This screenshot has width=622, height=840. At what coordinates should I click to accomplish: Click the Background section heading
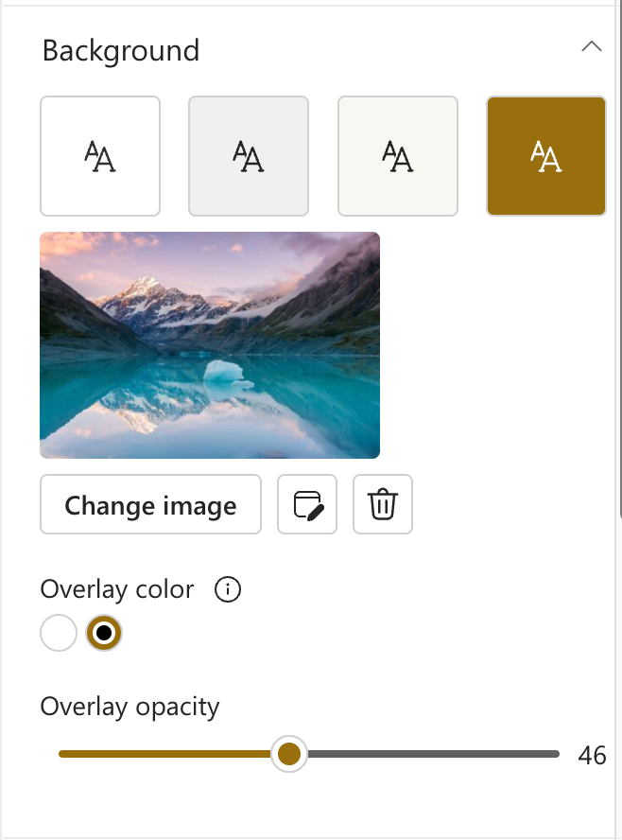(x=121, y=50)
